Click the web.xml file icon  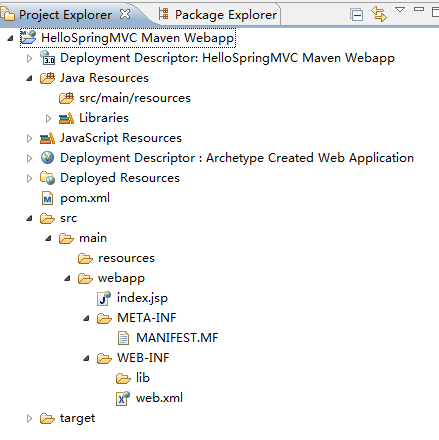[x=123, y=398]
